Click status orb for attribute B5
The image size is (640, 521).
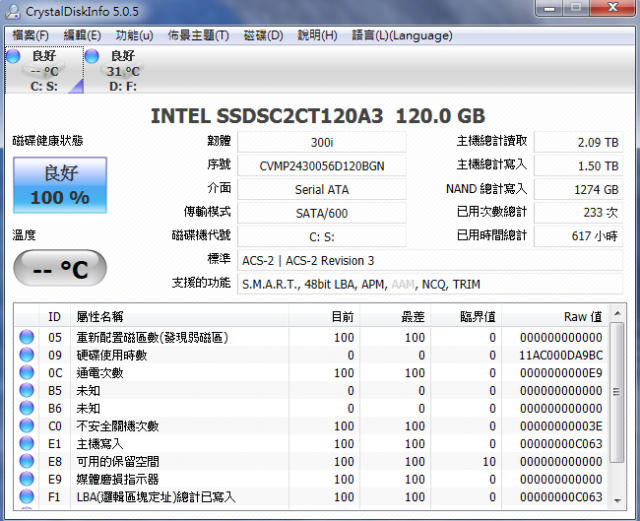pyautogui.click(x=27, y=390)
